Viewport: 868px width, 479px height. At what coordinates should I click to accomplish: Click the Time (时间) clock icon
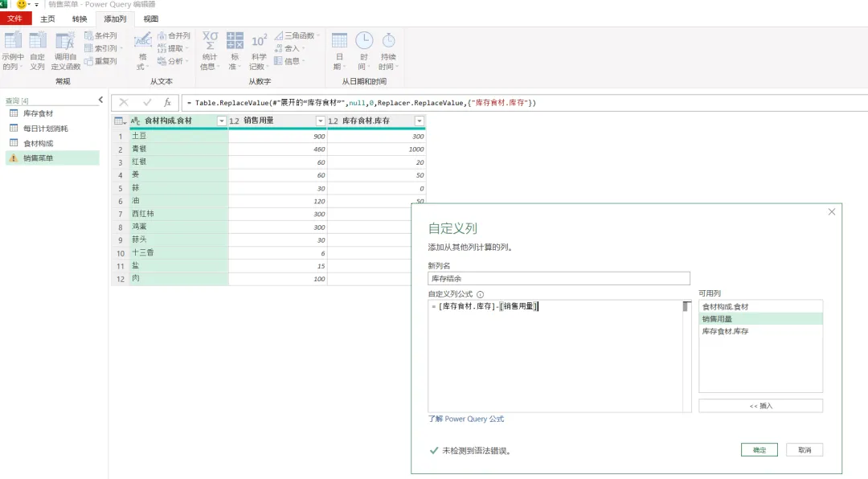pyautogui.click(x=364, y=41)
